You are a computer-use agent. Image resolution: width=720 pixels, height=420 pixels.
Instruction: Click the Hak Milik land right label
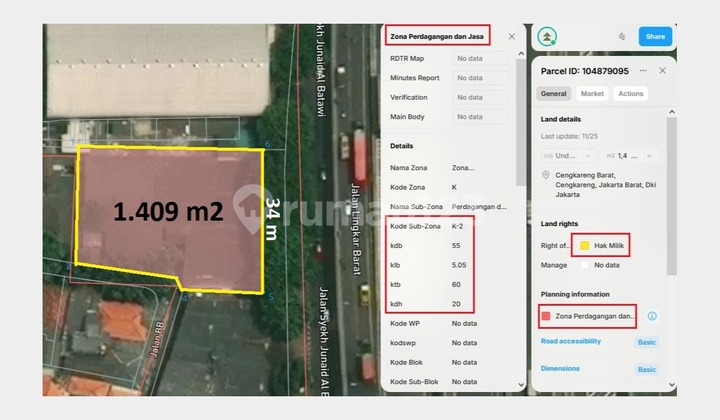coord(609,246)
